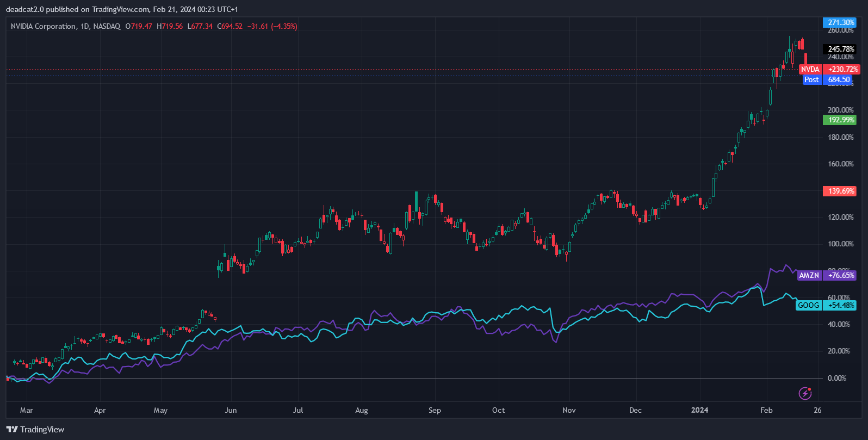Click the TradingView logo at the bottom
The height and width of the screenshot is (440, 868).
35,430
